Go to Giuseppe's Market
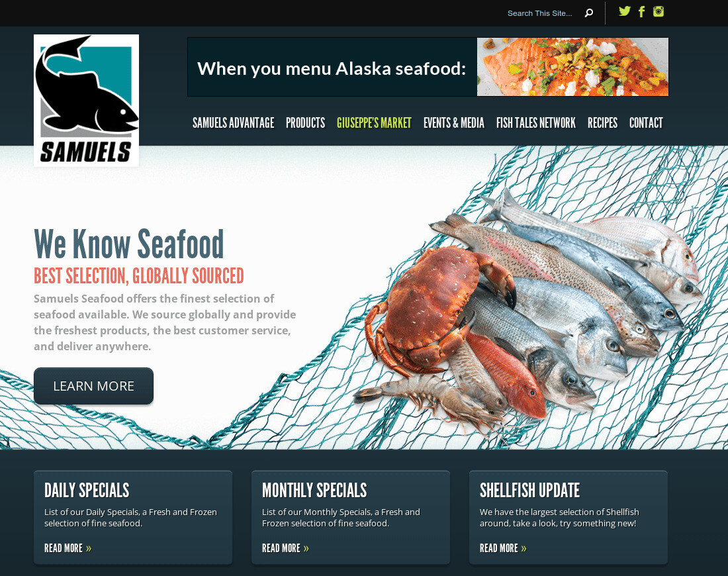This screenshot has height=576, width=728. tap(374, 122)
